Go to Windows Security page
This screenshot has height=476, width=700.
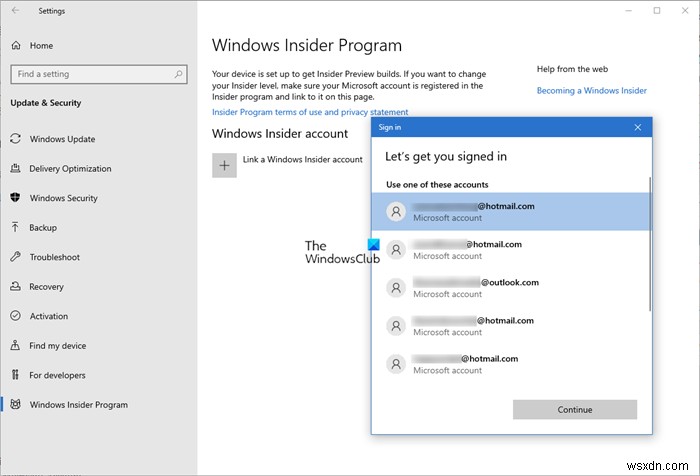coord(63,198)
